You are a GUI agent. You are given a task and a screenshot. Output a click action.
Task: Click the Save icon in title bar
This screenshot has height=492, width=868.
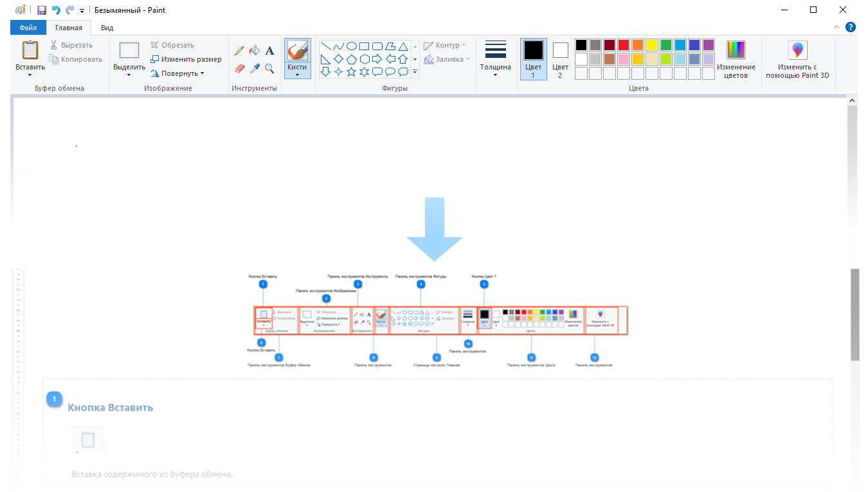coord(42,10)
